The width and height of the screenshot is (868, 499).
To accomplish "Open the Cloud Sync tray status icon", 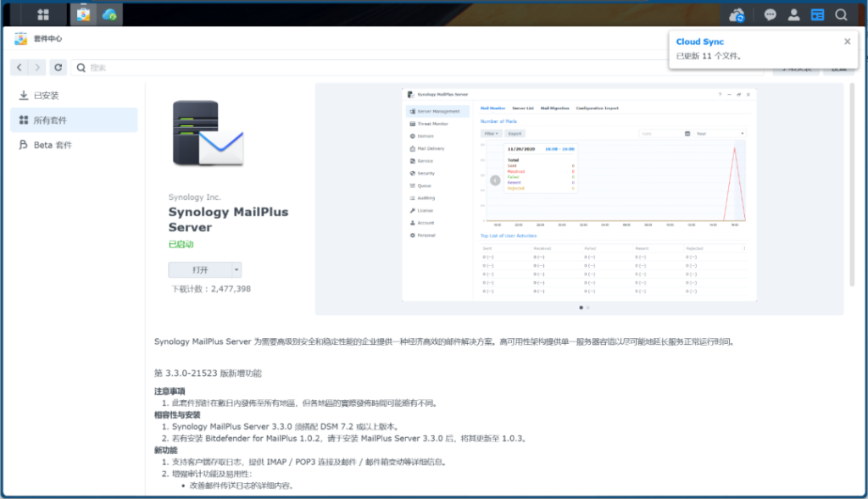I will coord(737,15).
